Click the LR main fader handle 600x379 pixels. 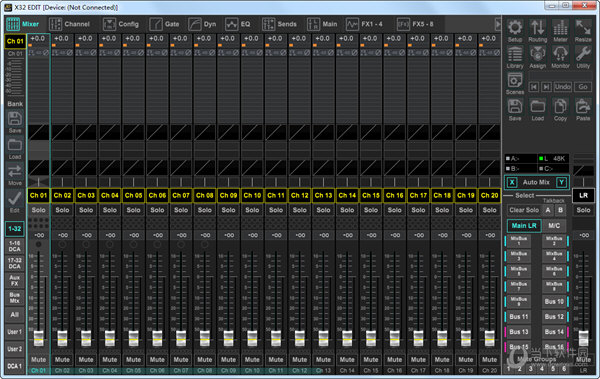pyautogui.click(x=583, y=338)
